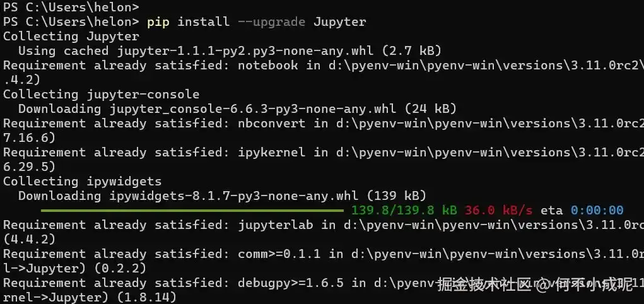Click the green 139.8/139.8 kB size text

(x=404, y=210)
